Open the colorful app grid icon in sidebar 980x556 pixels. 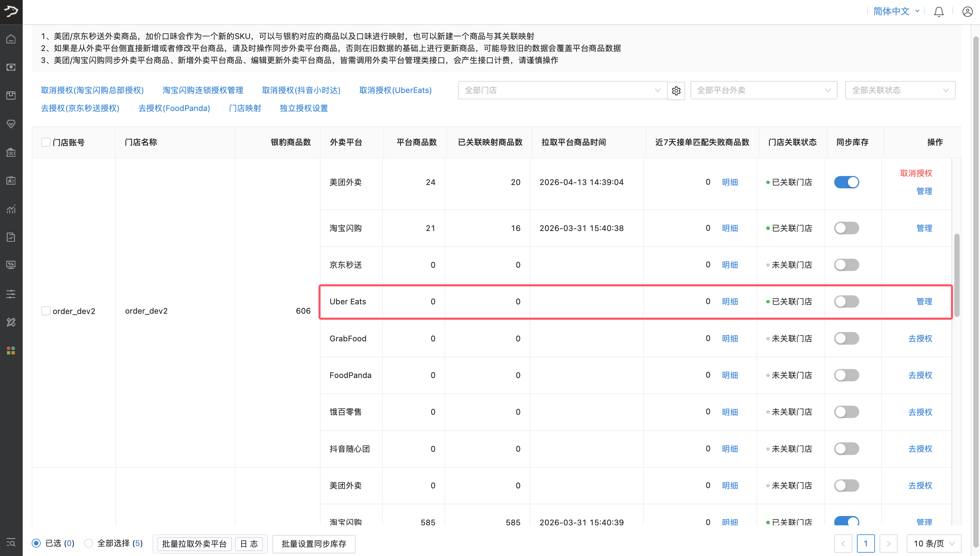(x=11, y=350)
